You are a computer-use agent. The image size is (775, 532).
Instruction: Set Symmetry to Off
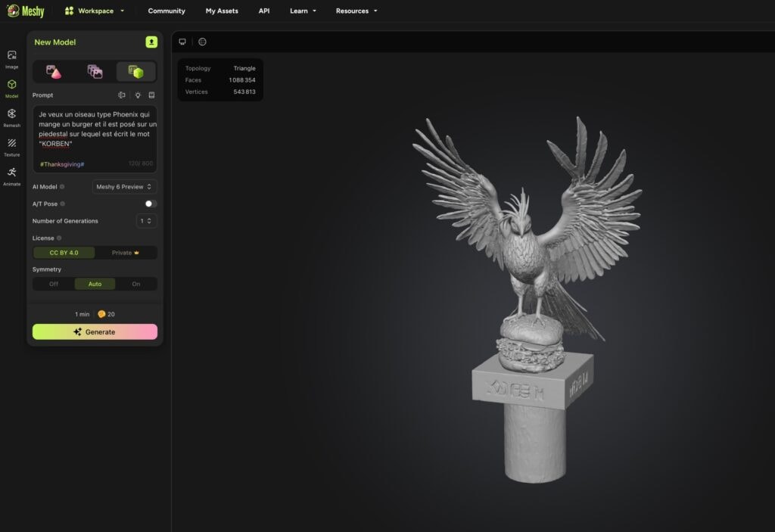[54, 284]
